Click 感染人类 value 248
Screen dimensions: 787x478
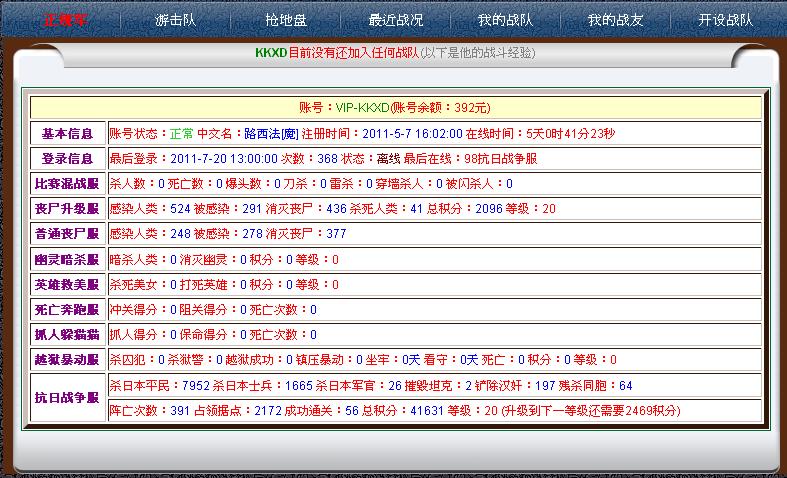tap(180, 234)
